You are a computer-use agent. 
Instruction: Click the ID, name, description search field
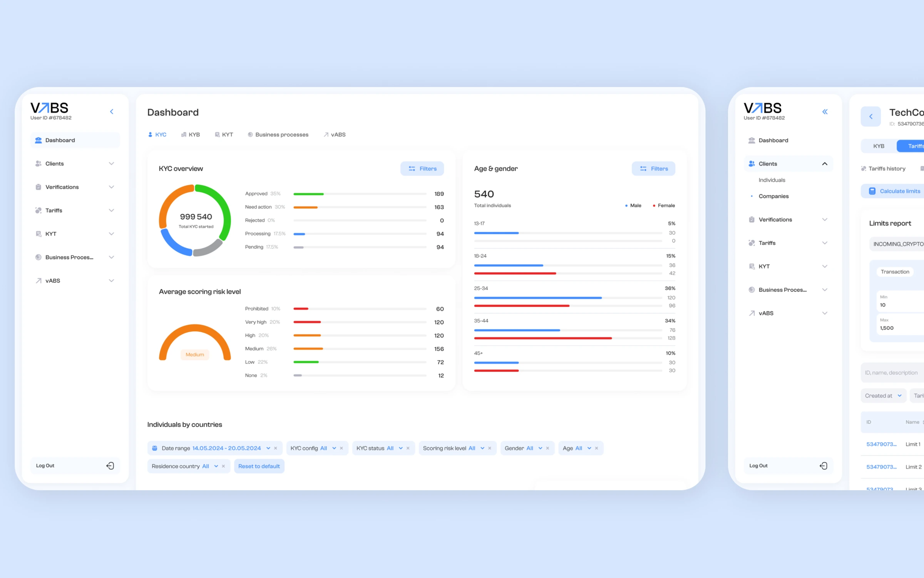click(x=892, y=373)
